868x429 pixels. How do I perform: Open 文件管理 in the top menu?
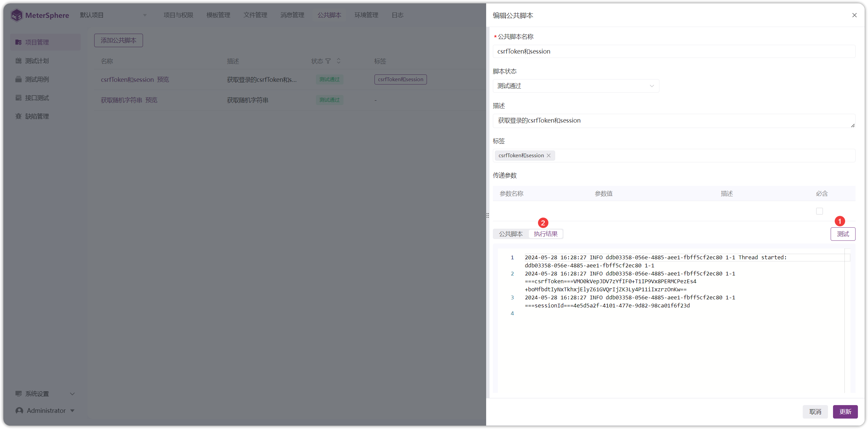point(255,15)
